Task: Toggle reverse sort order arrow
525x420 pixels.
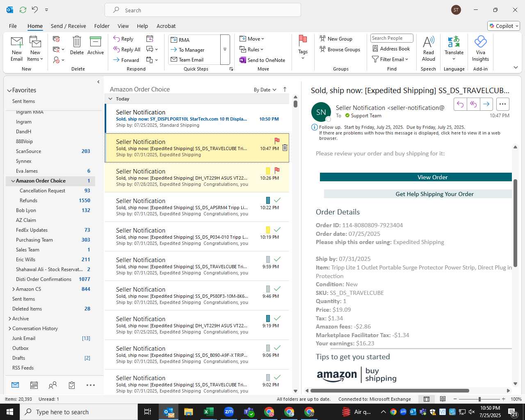Action: pyautogui.click(x=285, y=89)
